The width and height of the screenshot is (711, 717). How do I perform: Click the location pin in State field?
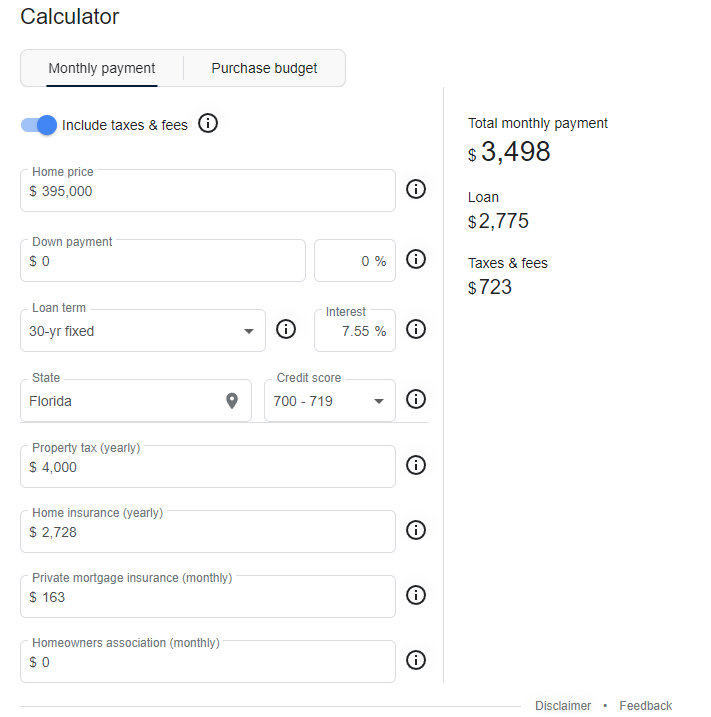pos(232,401)
